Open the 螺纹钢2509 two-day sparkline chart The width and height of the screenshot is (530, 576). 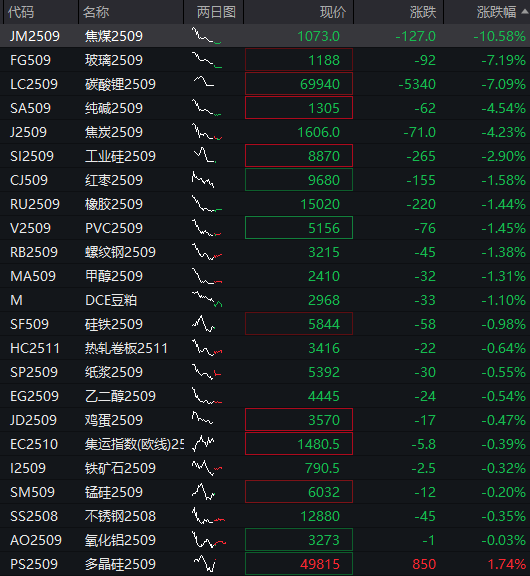pyautogui.click(x=207, y=252)
